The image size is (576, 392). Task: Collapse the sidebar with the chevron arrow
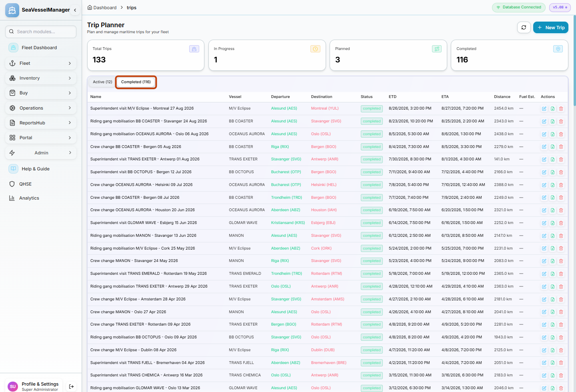coord(75,10)
